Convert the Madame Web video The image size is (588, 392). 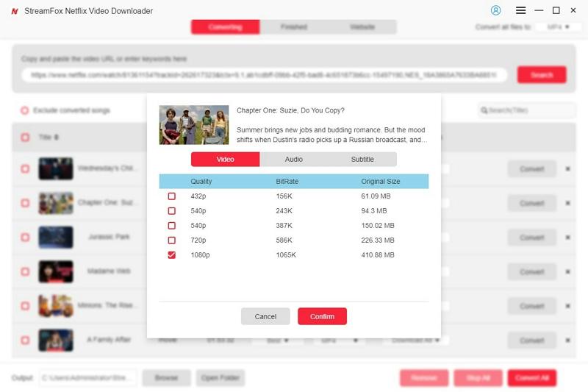point(532,271)
